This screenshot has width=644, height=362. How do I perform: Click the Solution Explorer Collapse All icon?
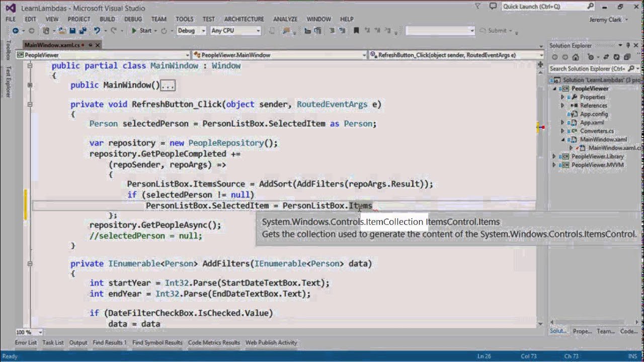(627, 57)
